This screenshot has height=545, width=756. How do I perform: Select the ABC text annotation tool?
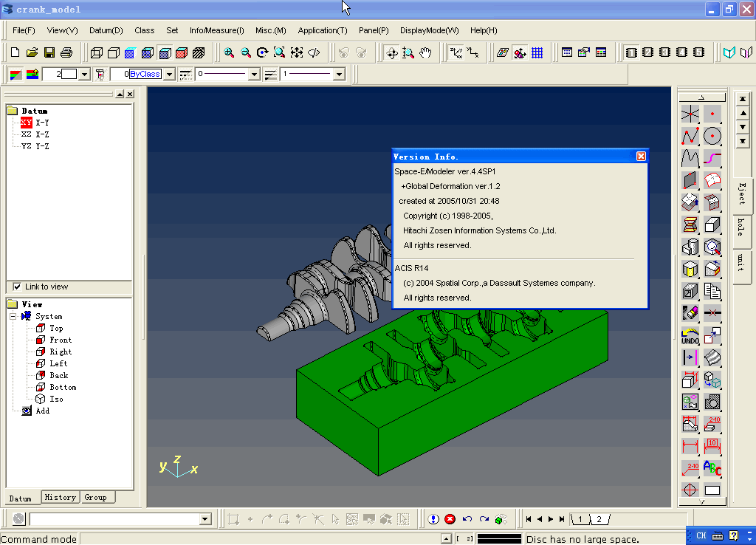(712, 468)
